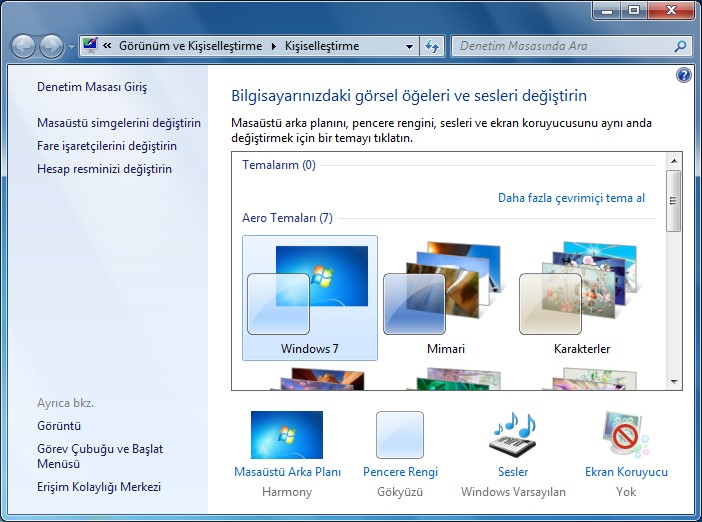Click the double chevron in the address bar
The image size is (702, 522).
click(x=107, y=46)
